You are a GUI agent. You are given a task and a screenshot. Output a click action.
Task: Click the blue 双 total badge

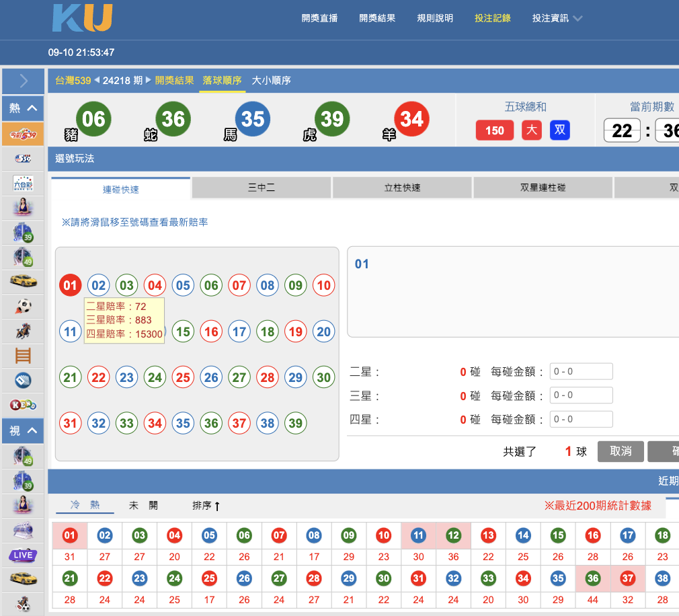[x=560, y=130]
